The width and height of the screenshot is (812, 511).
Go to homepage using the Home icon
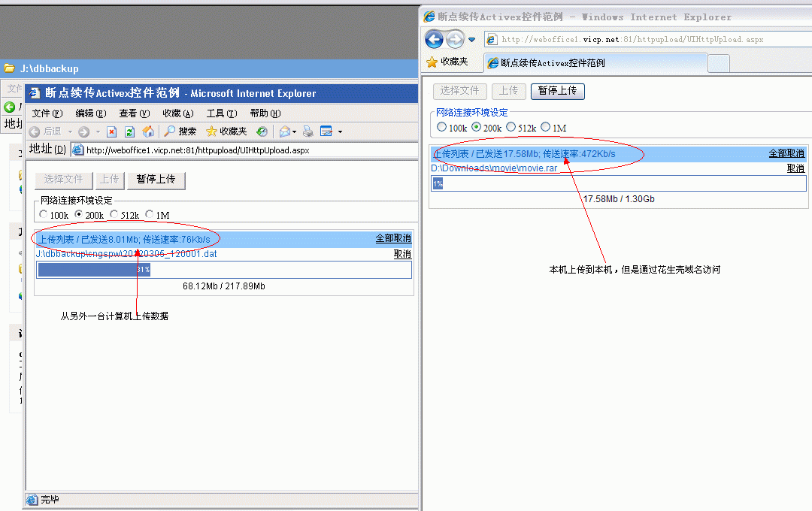147,131
